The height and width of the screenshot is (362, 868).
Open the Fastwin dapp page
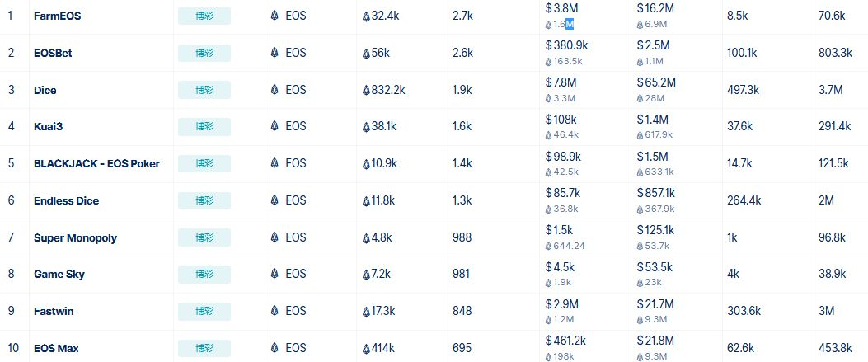[54, 312]
